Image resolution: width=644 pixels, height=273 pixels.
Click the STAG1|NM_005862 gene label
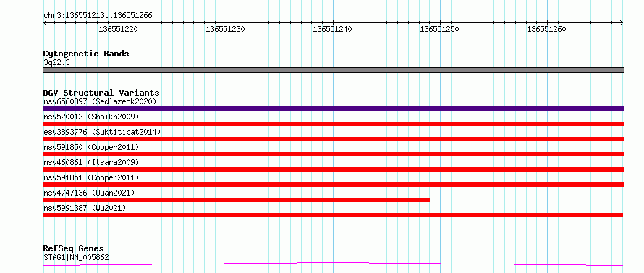pos(76,258)
